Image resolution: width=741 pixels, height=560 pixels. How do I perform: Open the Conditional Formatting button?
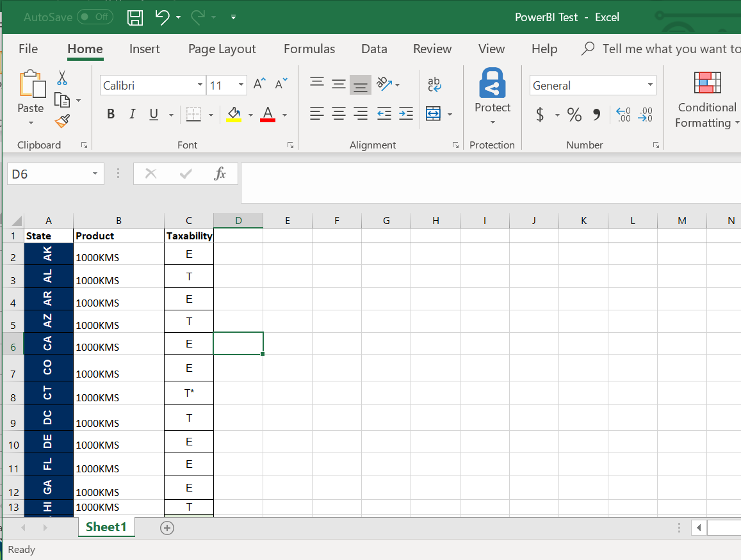point(707,99)
